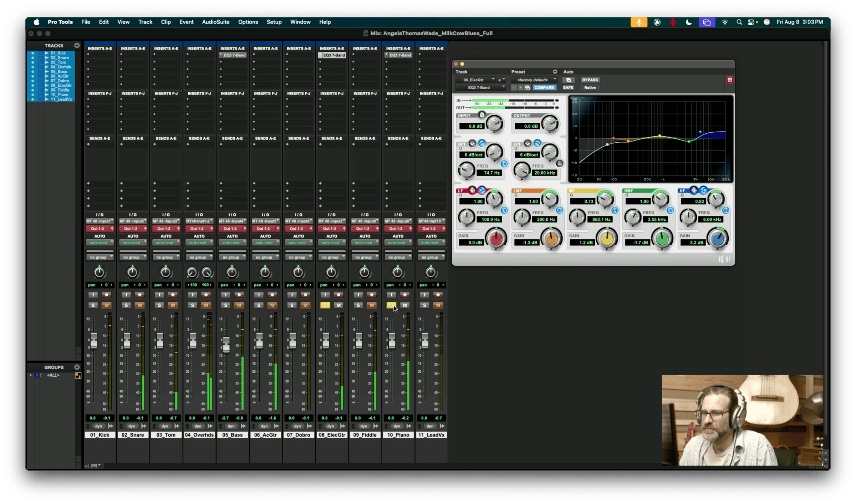Open macOS Spotlight search icon
Image resolution: width=856 pixels, height=504 pixels.
(739, 22)
